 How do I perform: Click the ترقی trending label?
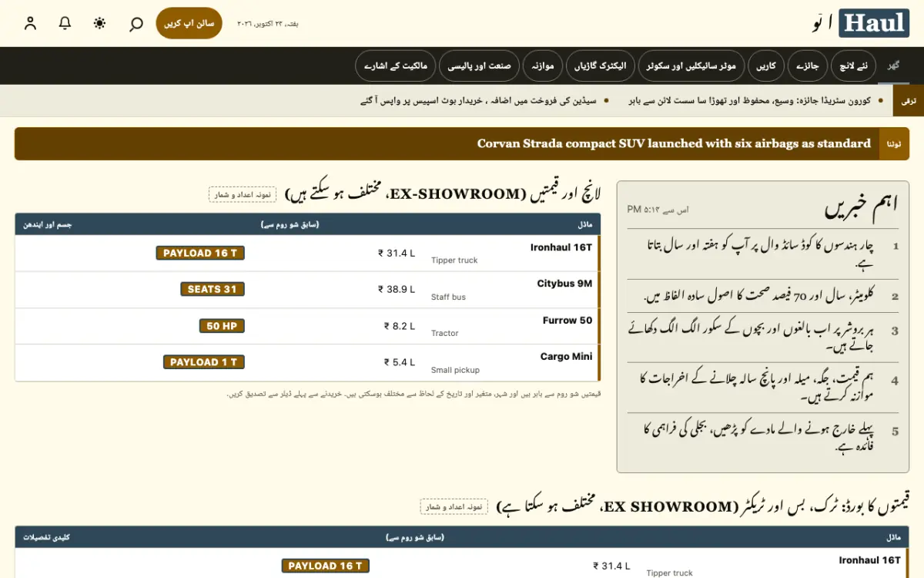[x=909, y=101]
